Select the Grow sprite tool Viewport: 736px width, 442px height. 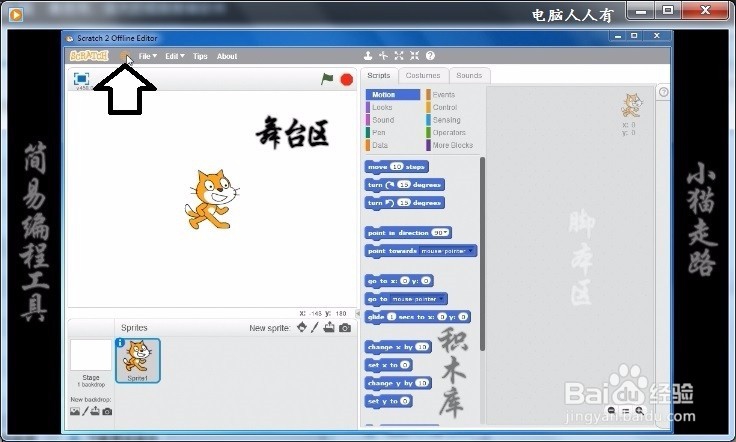click(x=399, y=56)
